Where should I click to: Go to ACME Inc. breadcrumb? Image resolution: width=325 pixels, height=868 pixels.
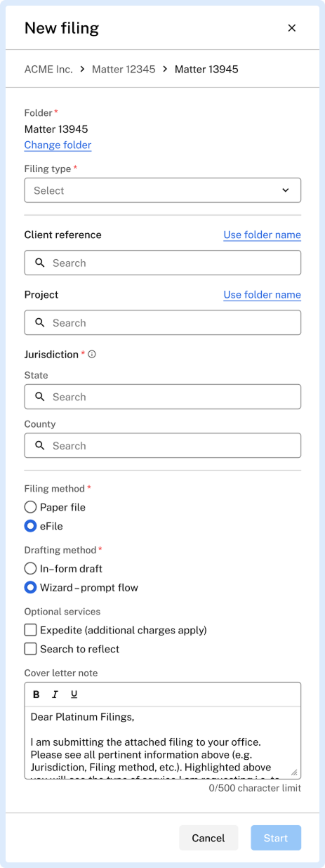click(x=48, y=69)
